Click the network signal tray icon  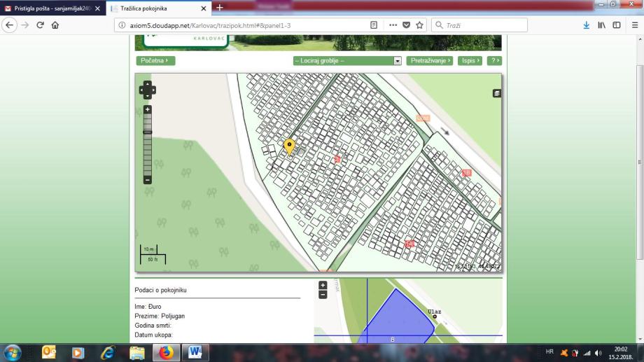pos(587,353)
